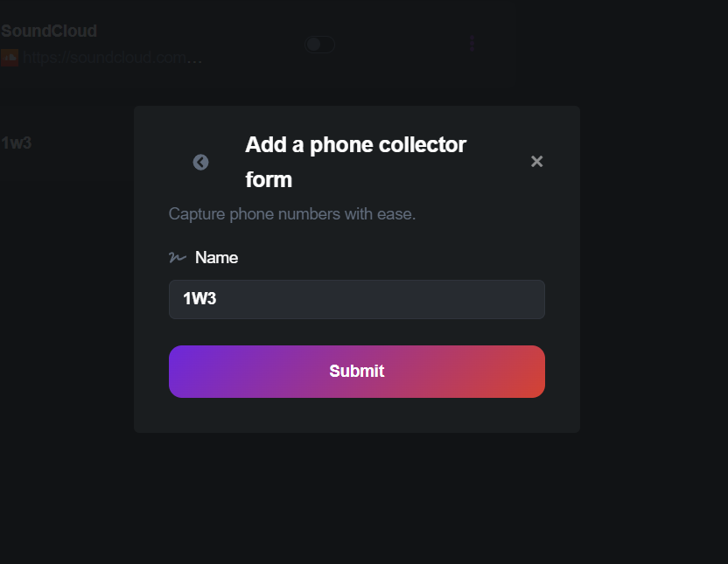Open SoundCloud's three-dot options menu
Screen dimensions: 728x564
click(472, 44)
